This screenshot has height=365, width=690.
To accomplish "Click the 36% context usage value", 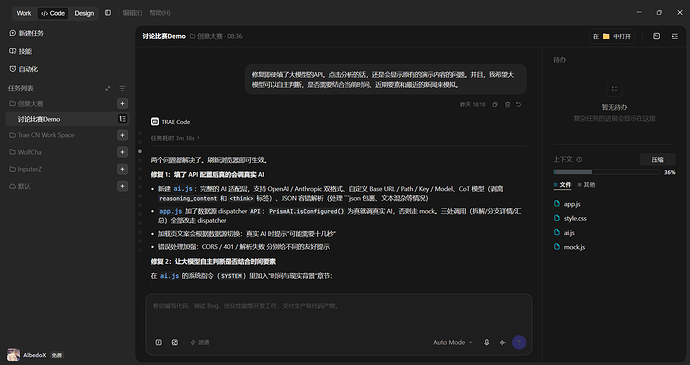I will coord(669,172).
